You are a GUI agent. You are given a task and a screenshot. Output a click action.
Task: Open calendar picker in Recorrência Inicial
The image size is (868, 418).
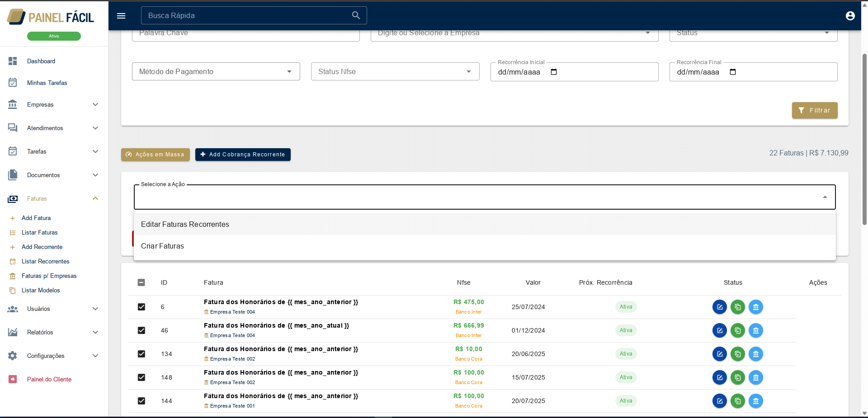(x=554, y=72)
